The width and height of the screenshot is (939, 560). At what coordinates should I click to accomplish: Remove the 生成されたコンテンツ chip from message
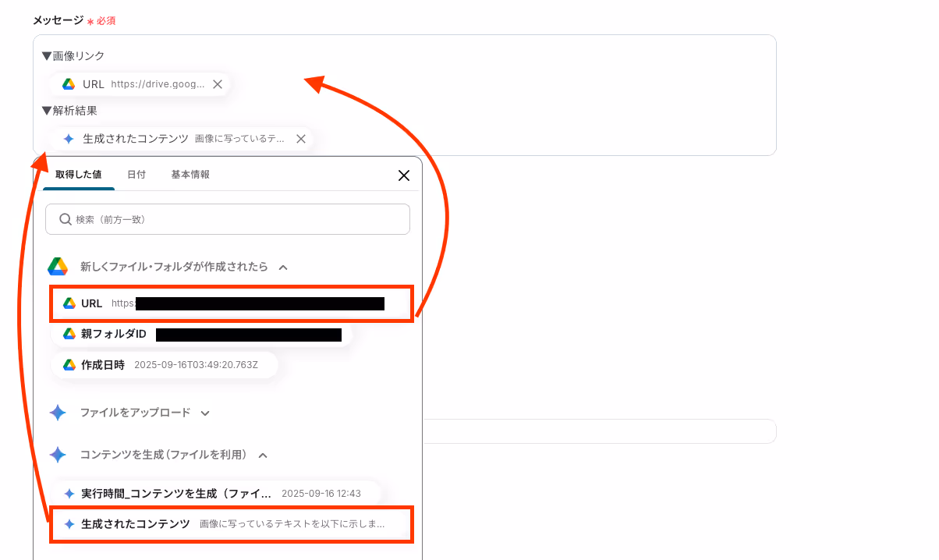[301, 139]
